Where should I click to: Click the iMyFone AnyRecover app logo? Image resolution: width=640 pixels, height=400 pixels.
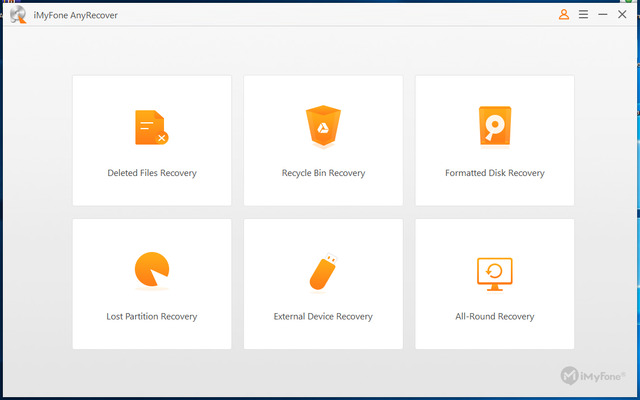click(x=17, y=15)
